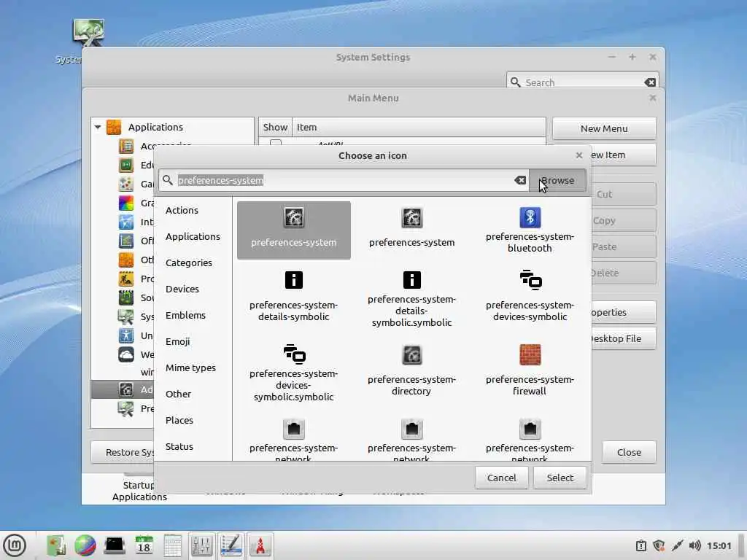Open the volume control in tray
The width and height of the screenshot is (747, 560).
coord(694,545)
